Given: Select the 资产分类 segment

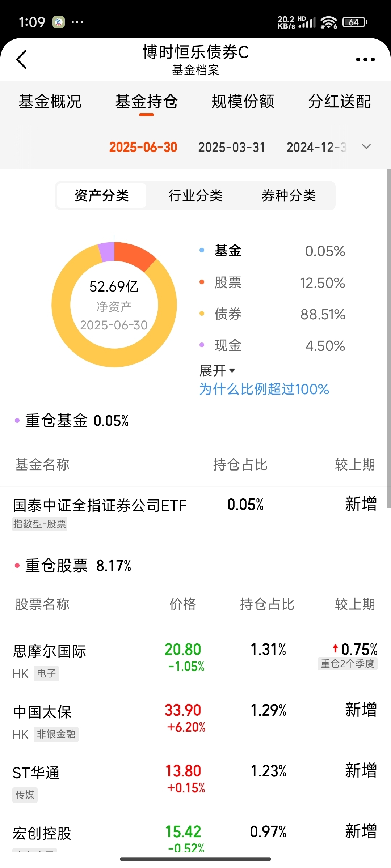Looking at the screenshot, I should point(102,196).
